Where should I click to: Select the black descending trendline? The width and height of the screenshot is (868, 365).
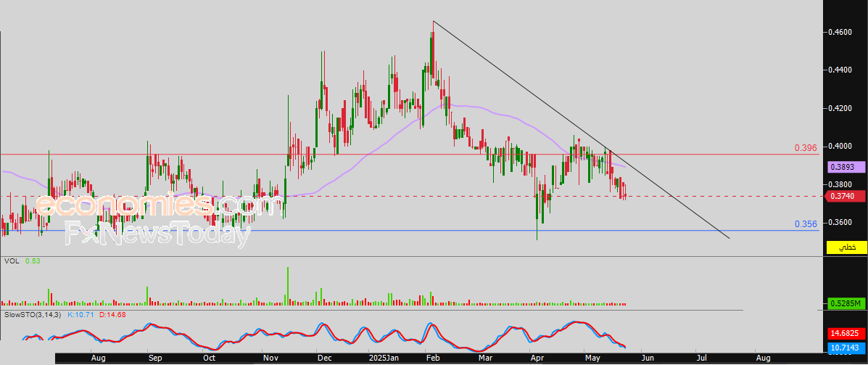click(x=582, y=130)
